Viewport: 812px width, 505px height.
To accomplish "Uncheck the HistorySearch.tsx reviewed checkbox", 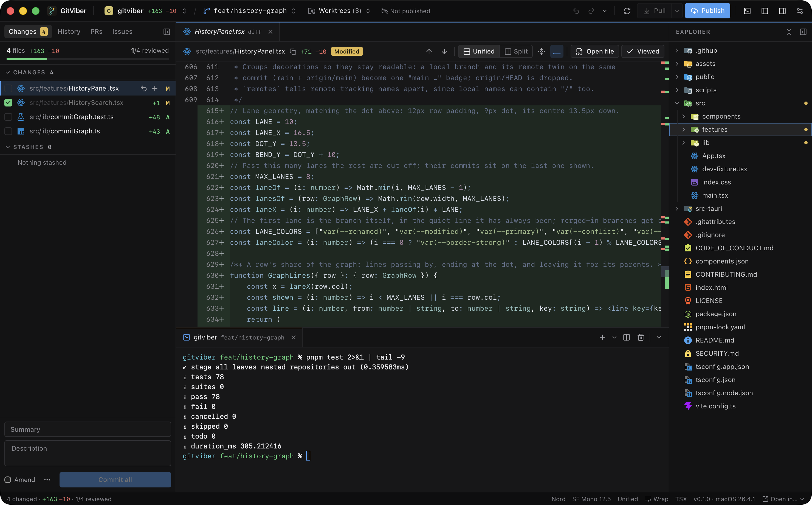I will tap(8, 103).
